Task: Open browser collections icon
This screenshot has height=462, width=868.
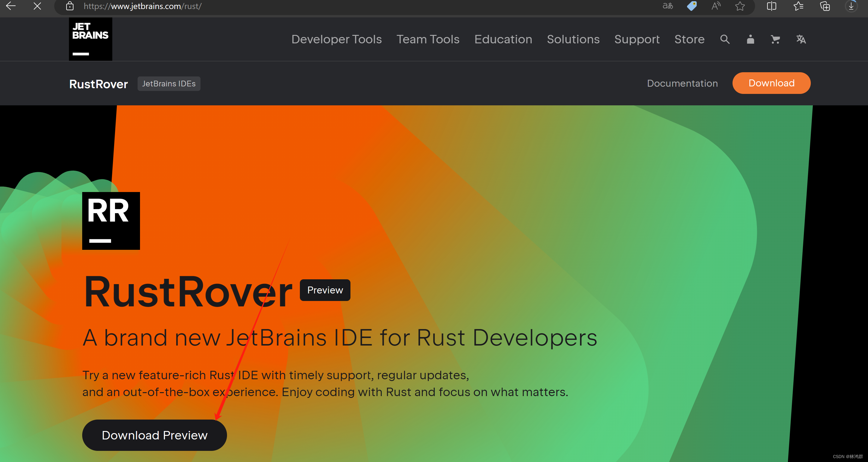Action: click(x=825, y=6)
